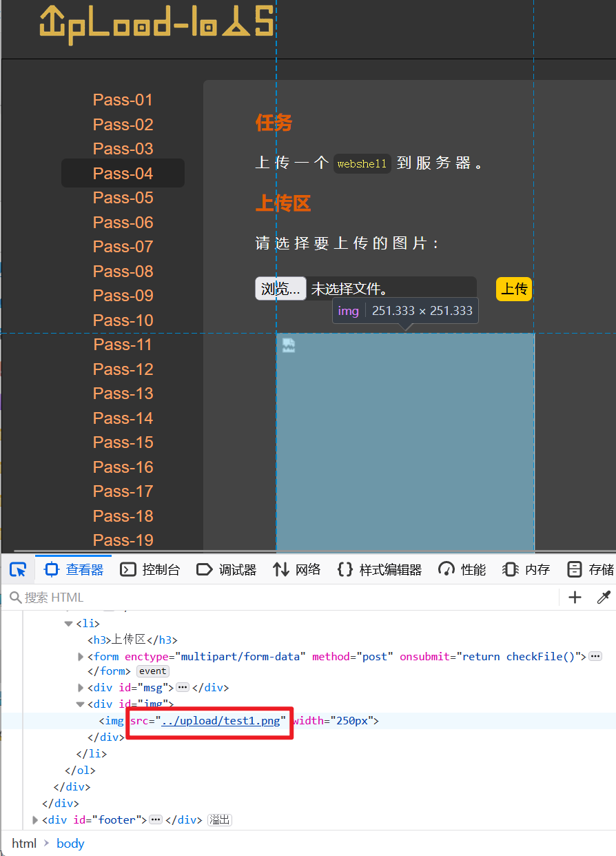616x856 pixels.
Task: Click the 未选择文件 file label
Action: click(349, 289)
